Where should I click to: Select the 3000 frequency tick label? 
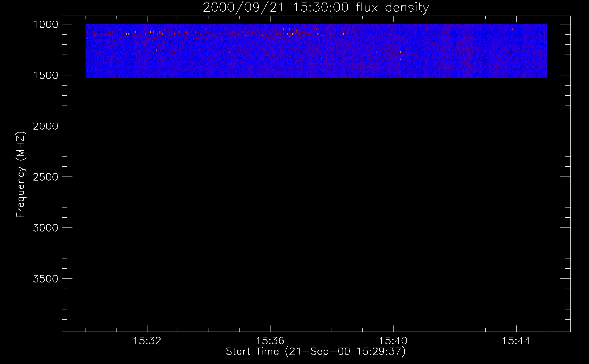point(46,228)
